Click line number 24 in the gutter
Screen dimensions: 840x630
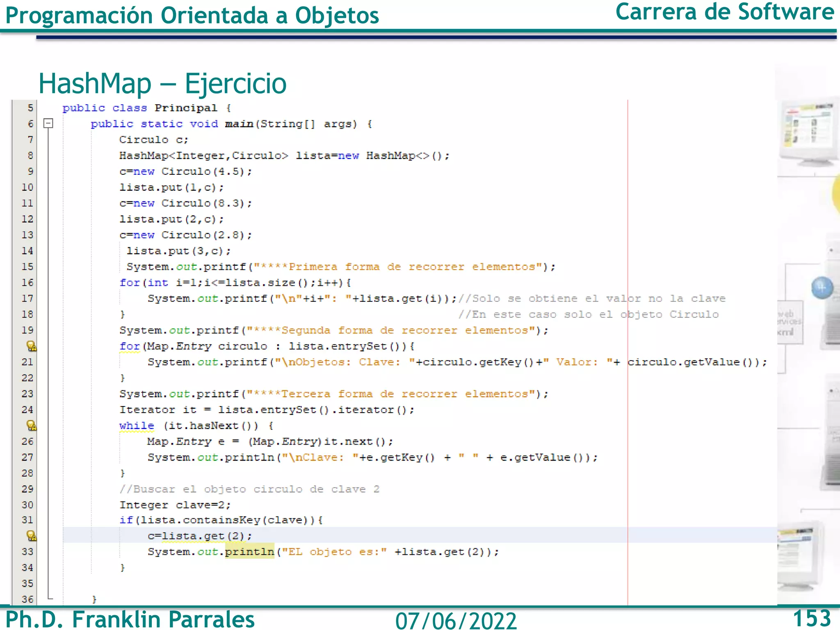[27, 410]
